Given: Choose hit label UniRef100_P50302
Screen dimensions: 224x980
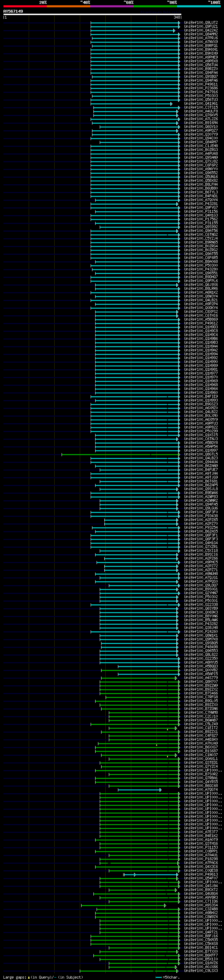Looking at the screenshot, I should 201,597.
